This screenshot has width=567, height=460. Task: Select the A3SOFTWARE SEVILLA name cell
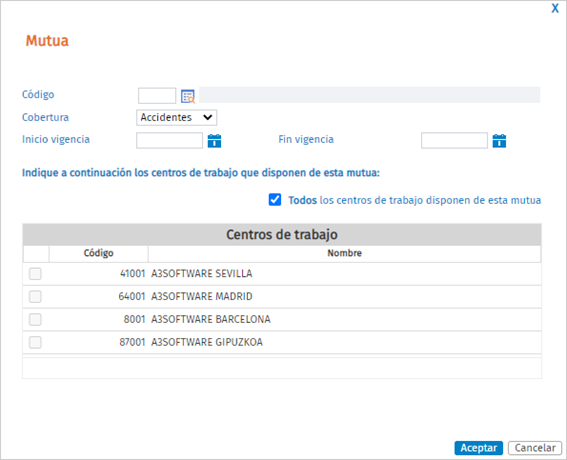pos(345,274)
